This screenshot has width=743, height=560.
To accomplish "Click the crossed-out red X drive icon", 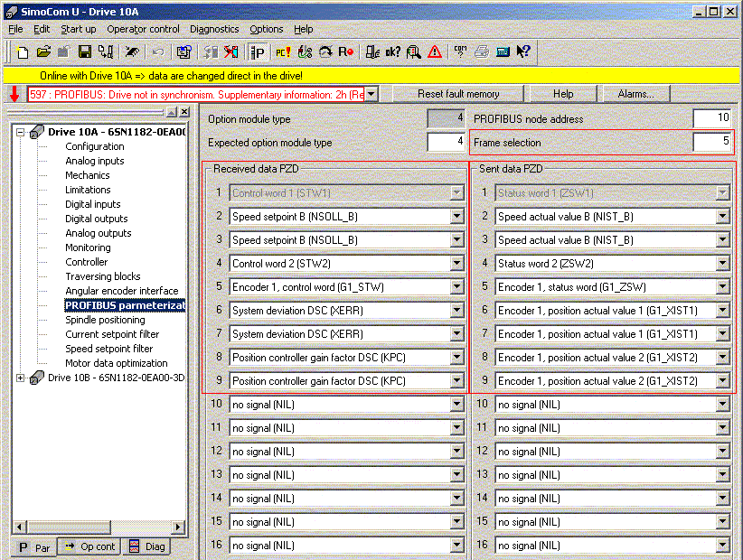I will pyautogui.click(x=230, y=51).
